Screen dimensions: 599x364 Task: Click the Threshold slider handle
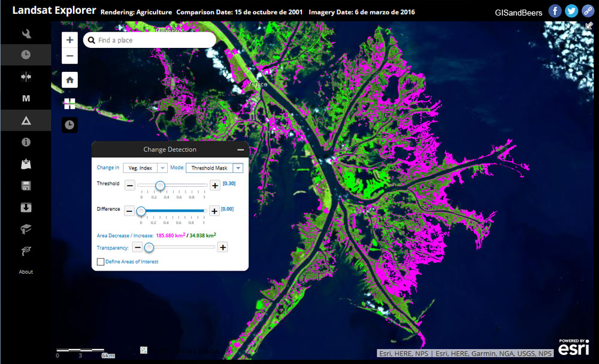coord(160,186)
